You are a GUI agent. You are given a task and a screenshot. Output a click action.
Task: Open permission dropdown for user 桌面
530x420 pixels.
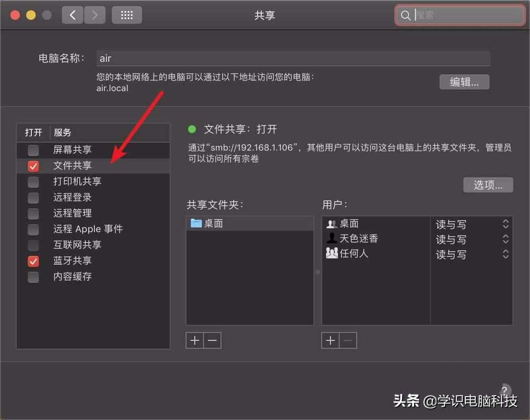505,224
